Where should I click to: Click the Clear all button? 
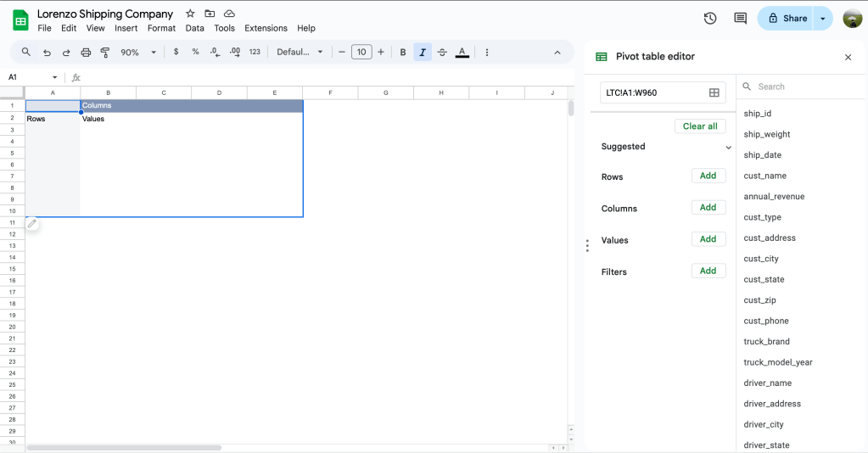[x=700, y=126]
